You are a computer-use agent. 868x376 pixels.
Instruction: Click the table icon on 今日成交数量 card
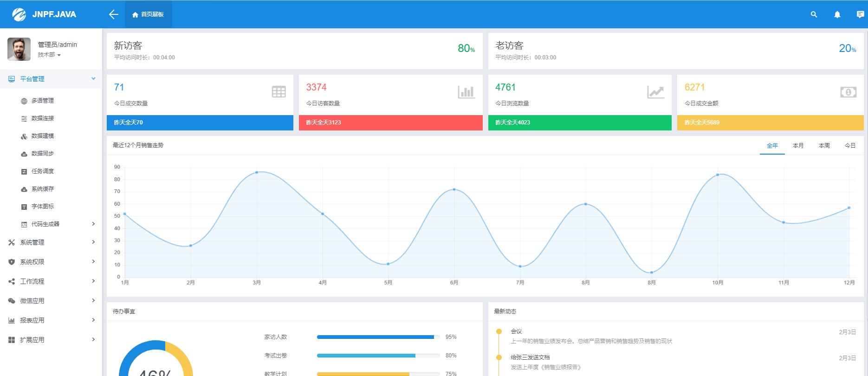(279, 92)
